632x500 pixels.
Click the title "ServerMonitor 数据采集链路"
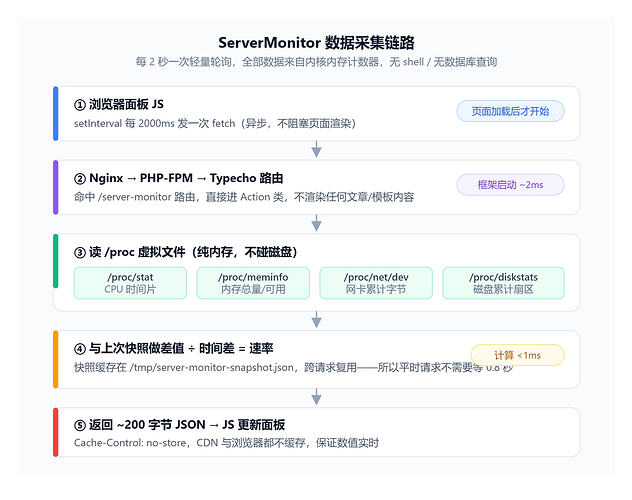[316, 43]
